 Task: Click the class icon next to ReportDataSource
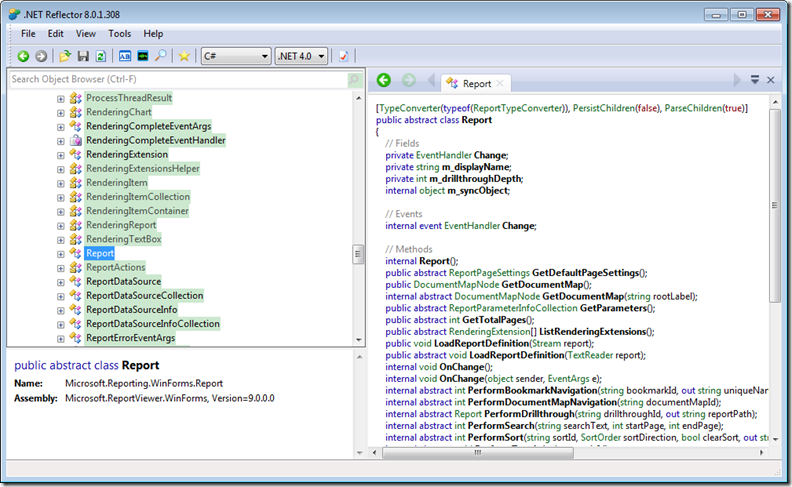(x=76, y=281)
